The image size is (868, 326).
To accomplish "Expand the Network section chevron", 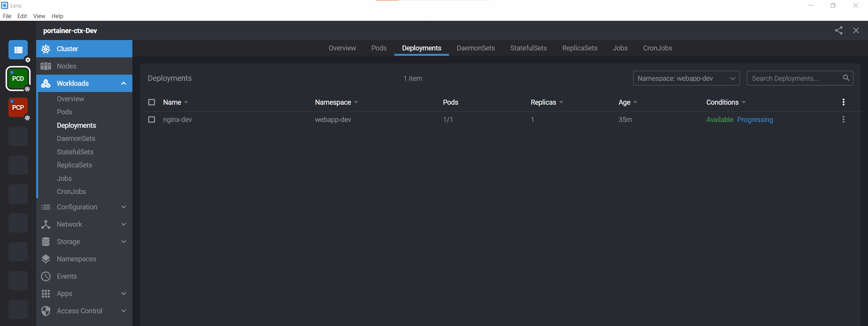I will pyautogui.click(x=124, y=224).
